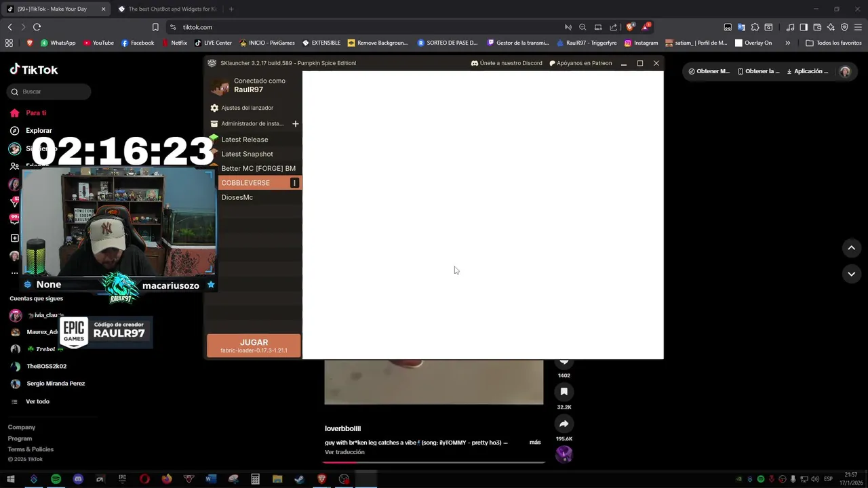
Task: Go to previous TikTok video arrow
Action: tap(851, 248)
